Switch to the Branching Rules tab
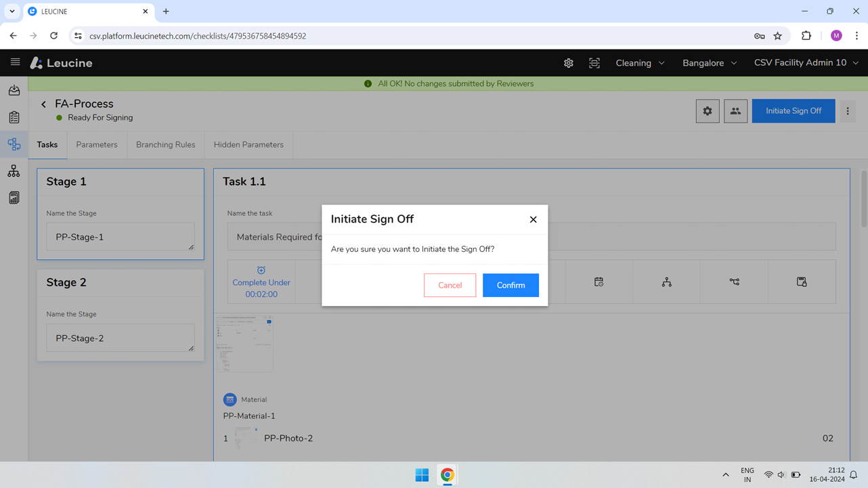The width and height of the screenshot is (868, 488). tap(165, 145)
